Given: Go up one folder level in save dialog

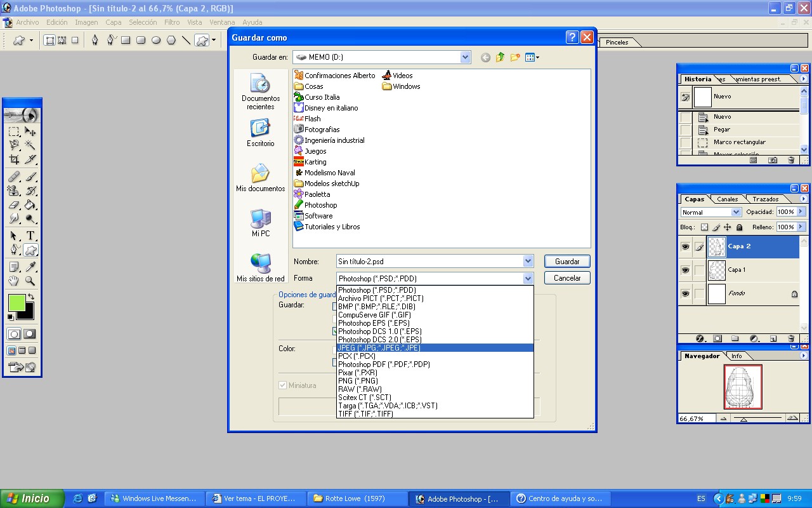Looking at the screenshot, I should 500,57.
